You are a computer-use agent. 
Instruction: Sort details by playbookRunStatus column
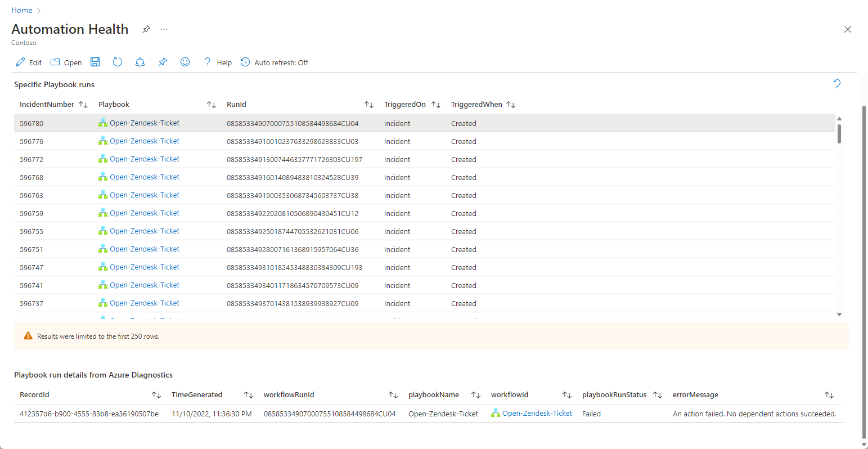(657, 395)
